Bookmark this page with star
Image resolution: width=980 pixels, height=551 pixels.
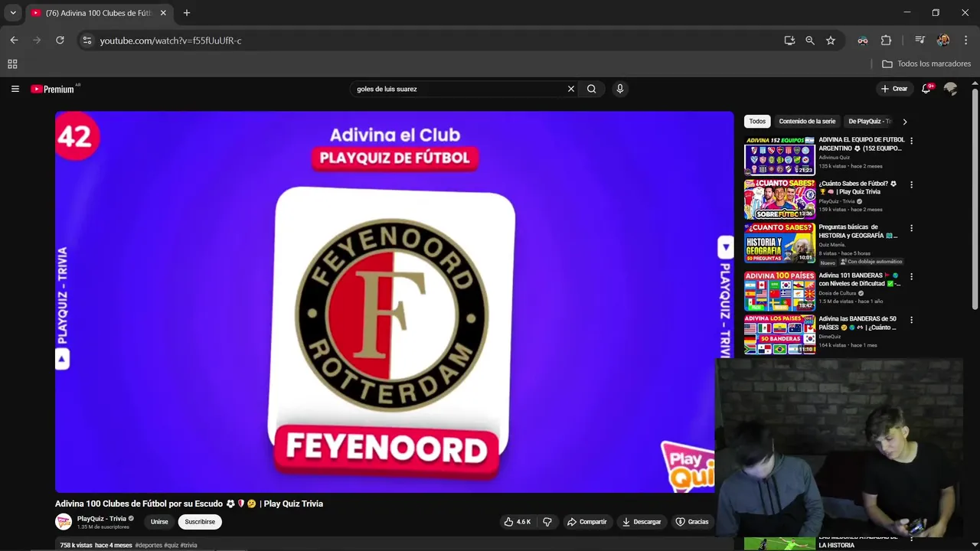click(x=831, y=41)
